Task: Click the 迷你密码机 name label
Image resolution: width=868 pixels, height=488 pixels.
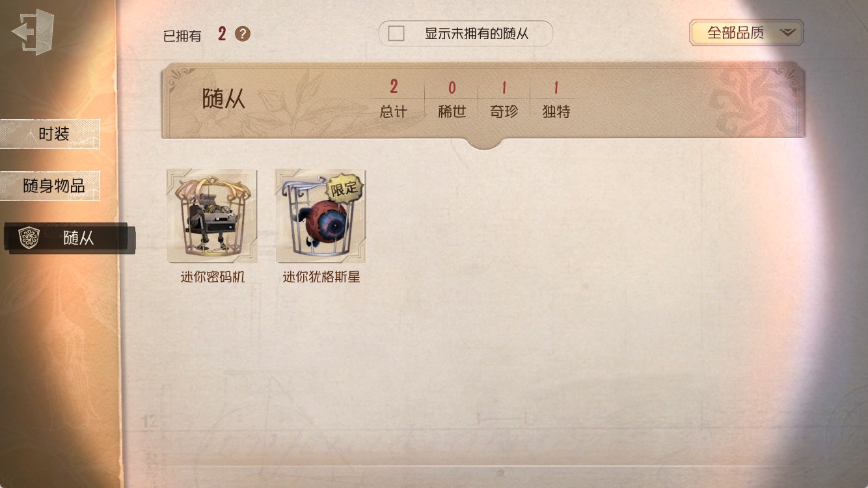Action: tap(213, 277)
